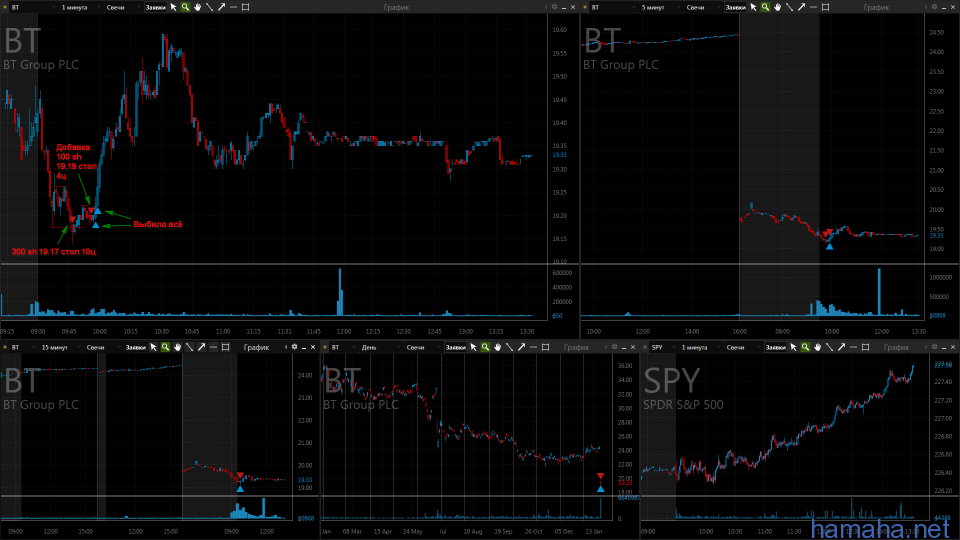Select the rectangle tool in the 1 минута BT chart

click(246, 7)
